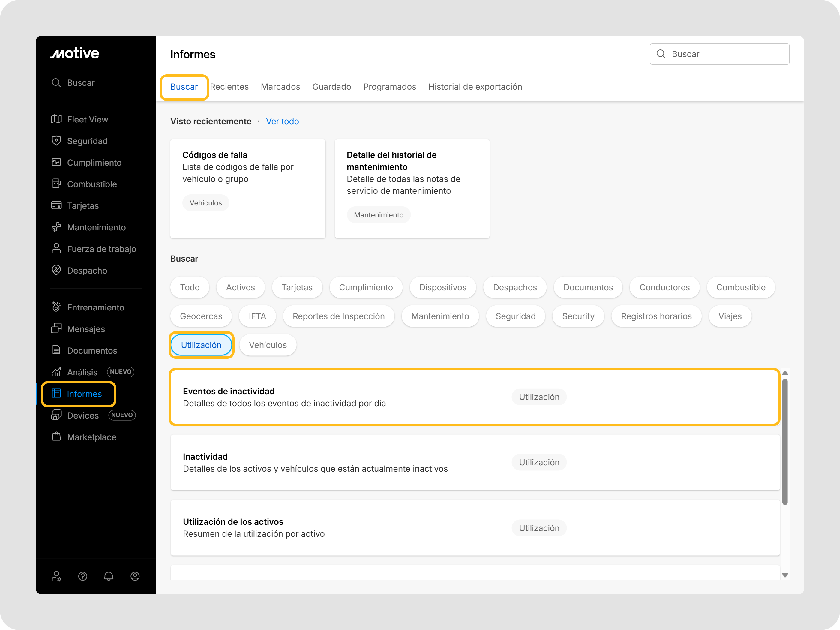Image resolution: width=840 pixels, height=630 pixels.
Task: Open Combustible fuel pump icon
Action: 56,184
